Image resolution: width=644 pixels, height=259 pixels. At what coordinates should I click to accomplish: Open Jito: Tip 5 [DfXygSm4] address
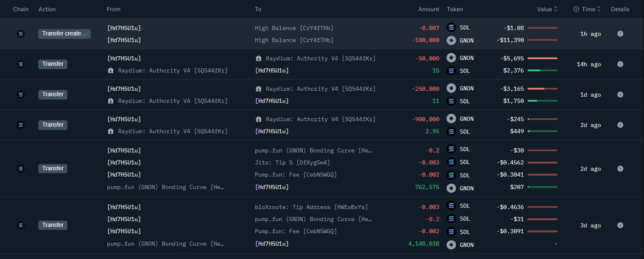[292, 162]
